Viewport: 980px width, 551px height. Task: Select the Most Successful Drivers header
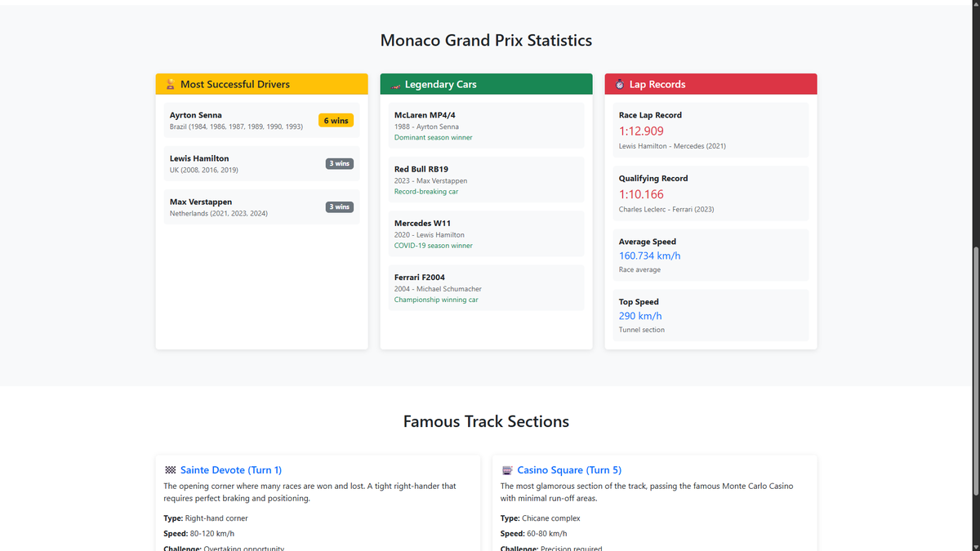261,84
